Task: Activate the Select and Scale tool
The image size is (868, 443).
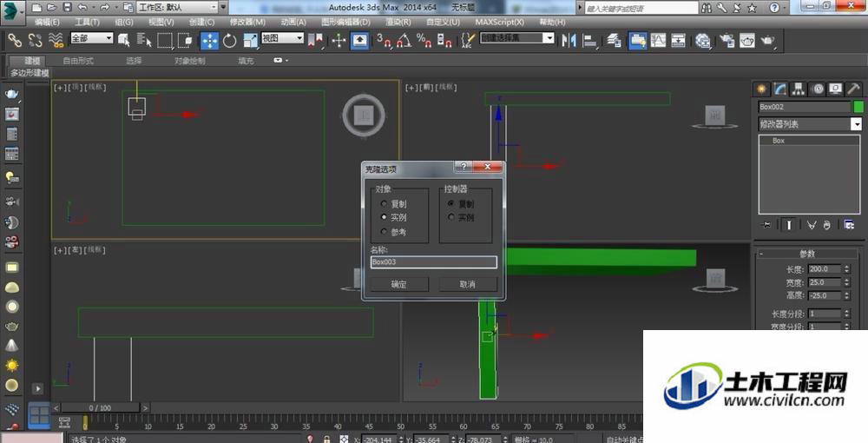Action: (250, 41)
